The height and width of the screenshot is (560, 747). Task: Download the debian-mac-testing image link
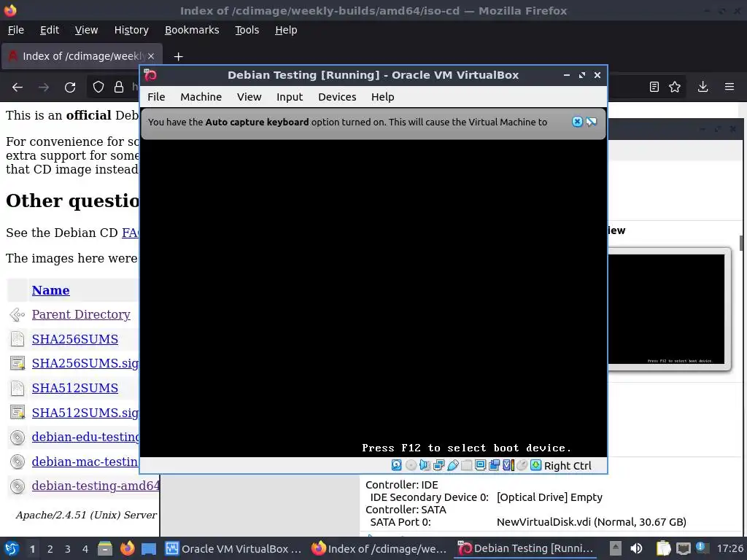point(85,462)
